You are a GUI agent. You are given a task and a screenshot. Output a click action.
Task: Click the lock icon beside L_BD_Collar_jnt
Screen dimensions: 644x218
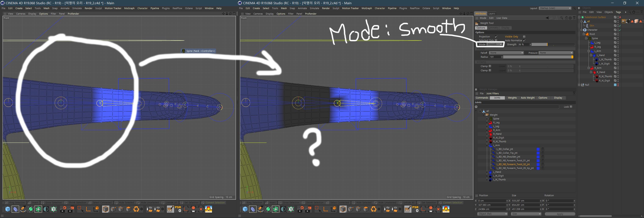pyautogui.click(x=543, y=149)
